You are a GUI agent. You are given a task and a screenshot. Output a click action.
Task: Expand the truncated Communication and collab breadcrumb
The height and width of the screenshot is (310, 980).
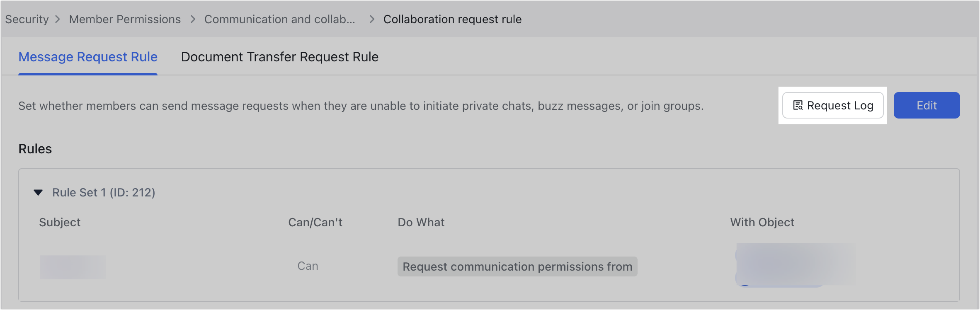click(x=280, y=19)
